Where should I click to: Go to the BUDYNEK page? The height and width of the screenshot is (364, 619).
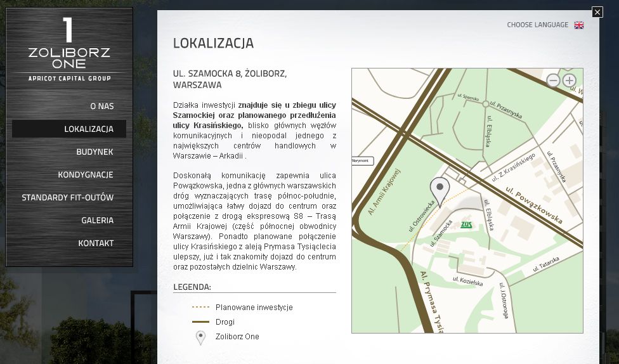pyautogui.click(x=94, y=152)
